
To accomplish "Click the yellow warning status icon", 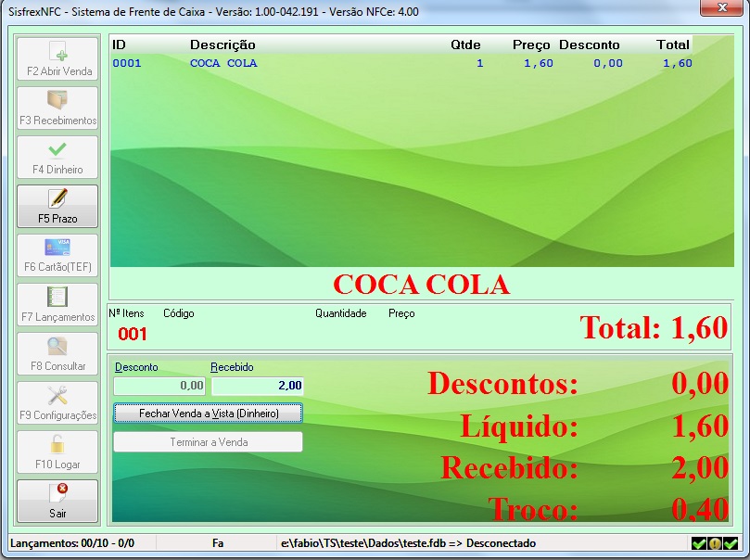I will (x=715, y=543).
